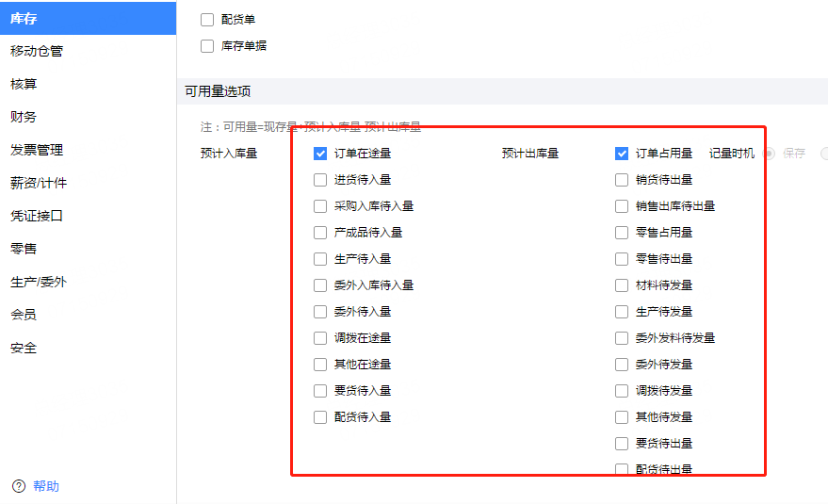Viewport: 828px width, 504px height.
Task: Uncheck the 订单占用量 checkbox
Action: (622, 154)
